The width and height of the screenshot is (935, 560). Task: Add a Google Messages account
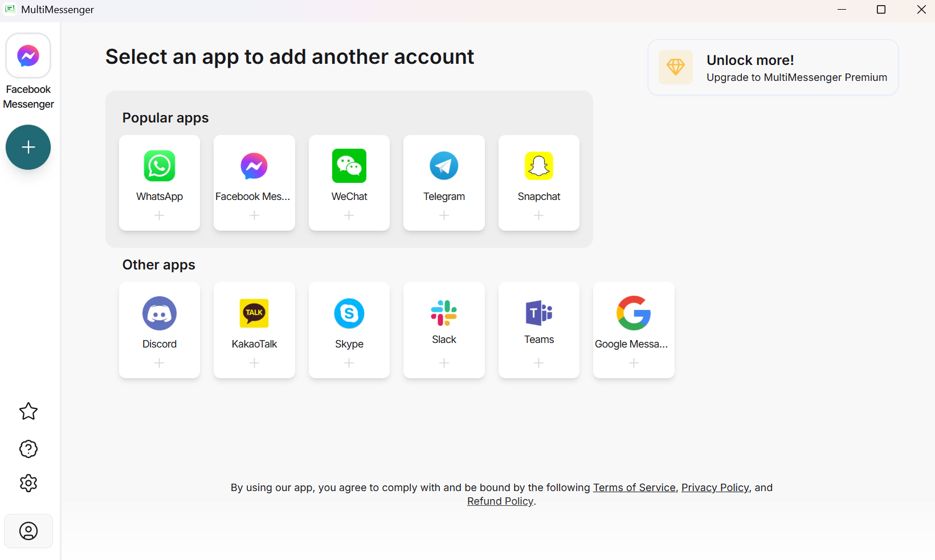634,330
